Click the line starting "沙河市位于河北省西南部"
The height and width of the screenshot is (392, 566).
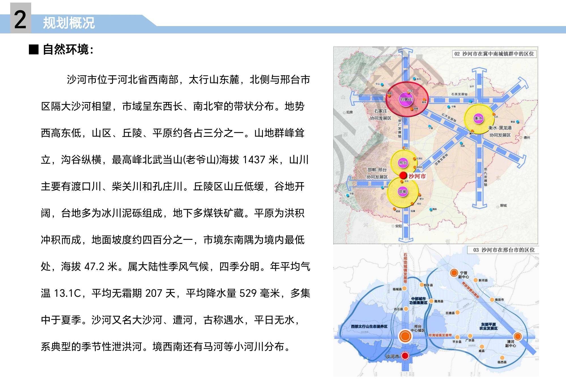click(x=188, y=80)
